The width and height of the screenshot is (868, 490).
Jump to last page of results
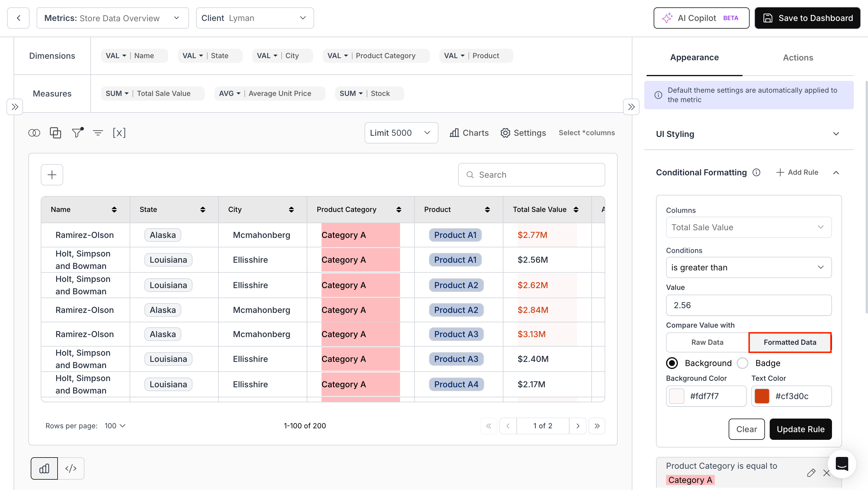[x=597, y=426]
